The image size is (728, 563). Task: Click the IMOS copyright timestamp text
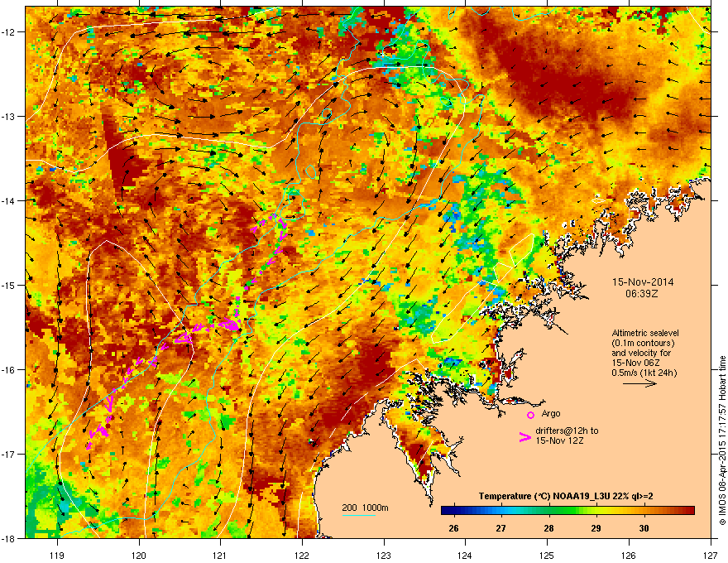(722, 440)
